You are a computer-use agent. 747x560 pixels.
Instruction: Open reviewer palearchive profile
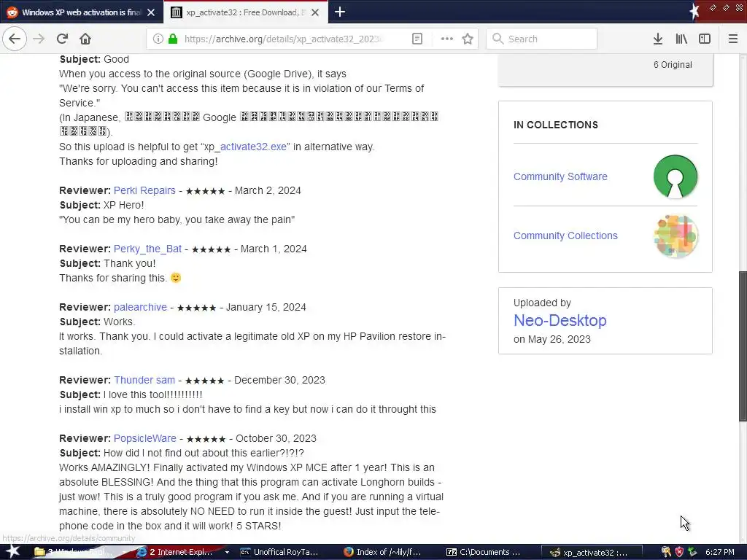click(140, 307)
